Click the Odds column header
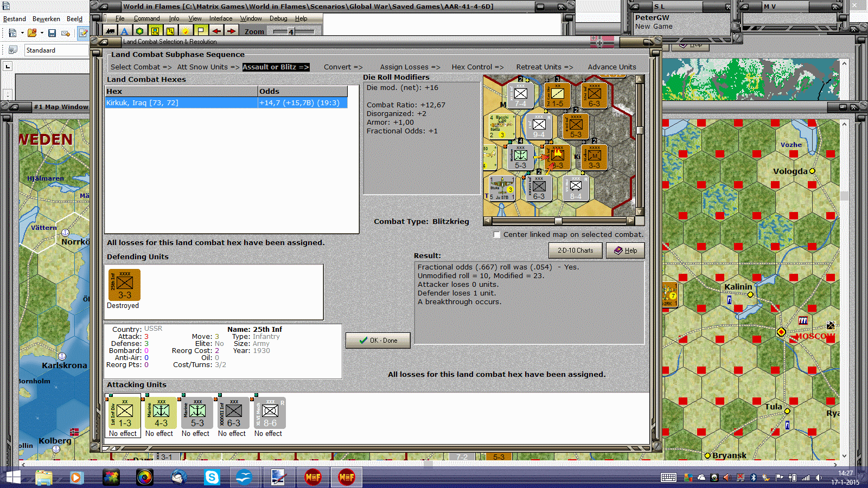The width and height of the screenshot is (868, 488). pyautogui.click(x=303, y=91)
